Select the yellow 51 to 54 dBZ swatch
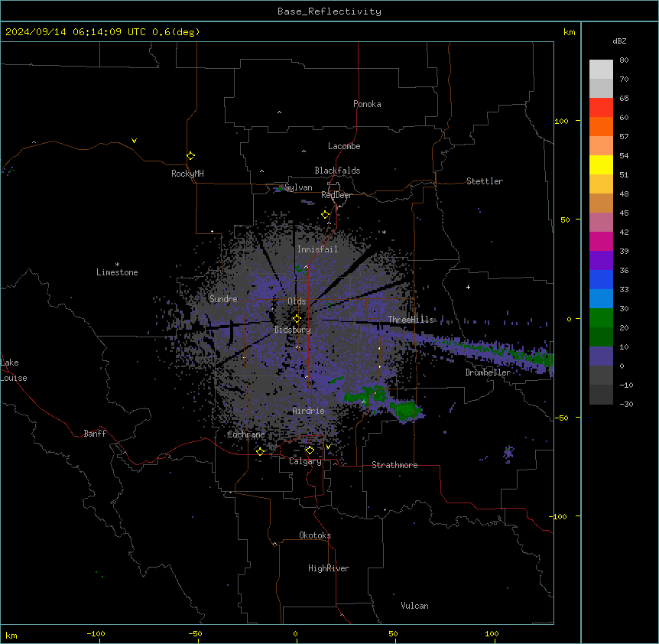Image resolution: width=659 pixels, height=644 pixels. click(601, 164)
